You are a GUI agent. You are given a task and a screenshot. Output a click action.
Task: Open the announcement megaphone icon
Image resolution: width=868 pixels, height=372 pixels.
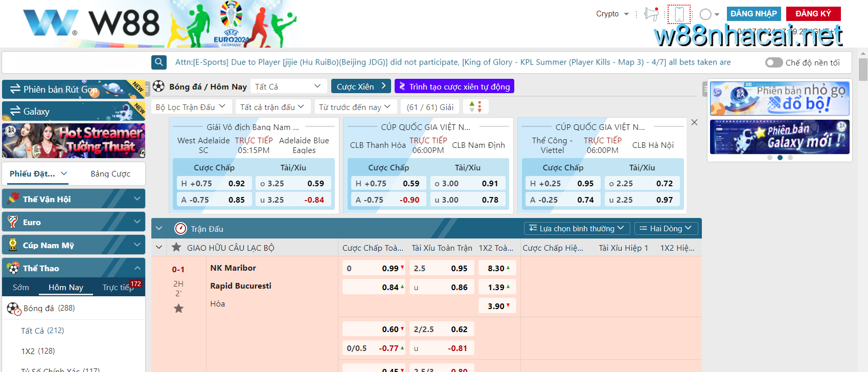pyautogui.click(x=651, y=14)
